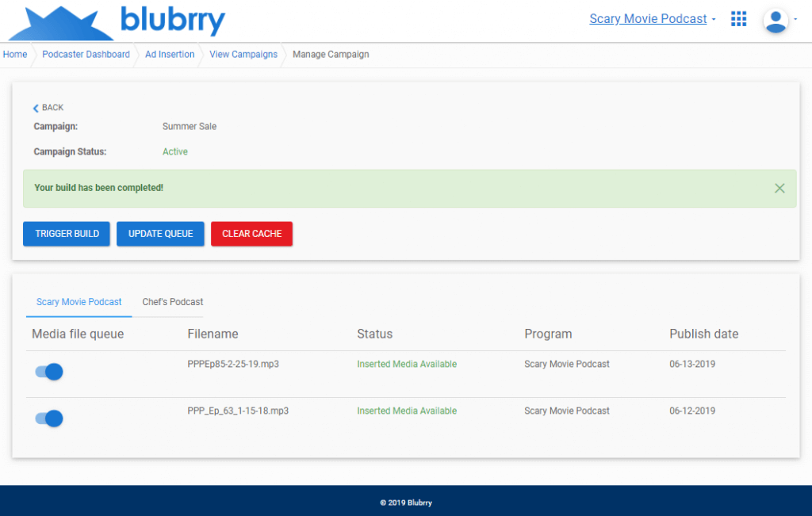Screen dimensions: 812x516
Task: Open Podcaster Dashboard breadcrumb
Action: click(86, 55)
